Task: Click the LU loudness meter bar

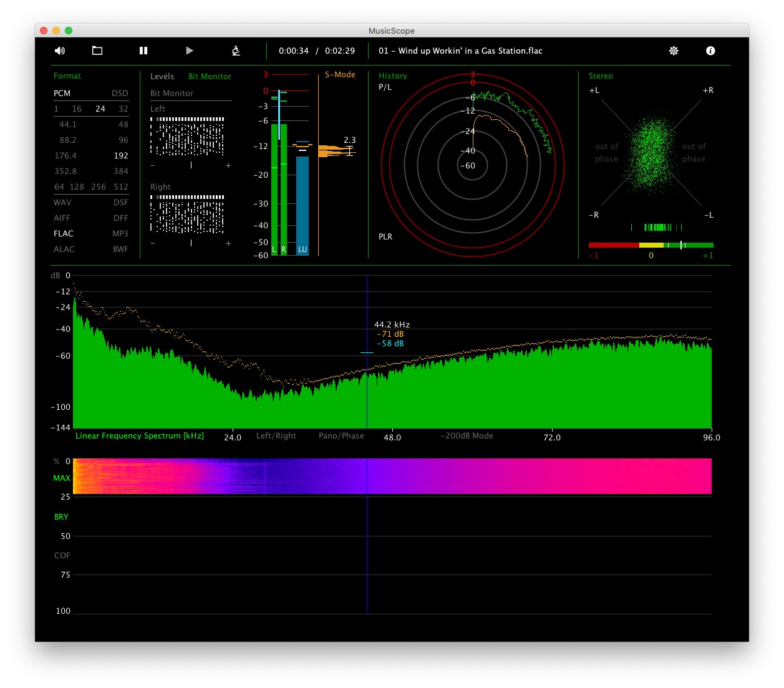Action: [x=302, y=205]
